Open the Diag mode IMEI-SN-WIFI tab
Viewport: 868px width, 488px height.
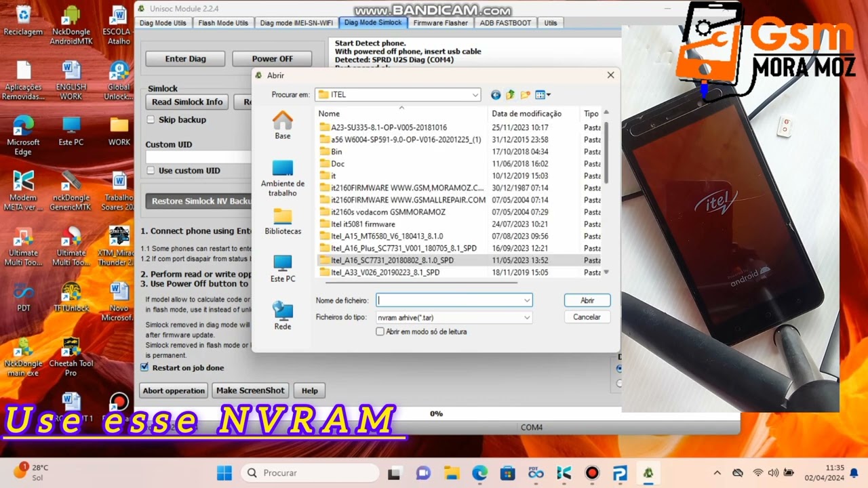click(296, 23)
